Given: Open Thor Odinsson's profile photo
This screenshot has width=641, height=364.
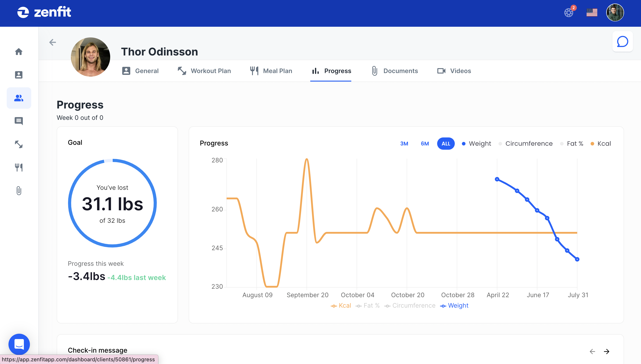Looking at the screenshot, I should pyautogui.click(x=91, y=57).
